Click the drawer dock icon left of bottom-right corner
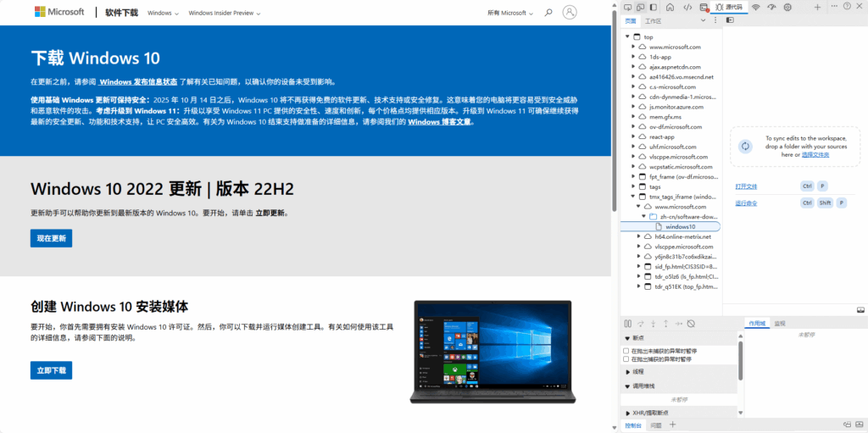Screen dimensions: 868x433 pyautogui.click(x=847, y=425)
